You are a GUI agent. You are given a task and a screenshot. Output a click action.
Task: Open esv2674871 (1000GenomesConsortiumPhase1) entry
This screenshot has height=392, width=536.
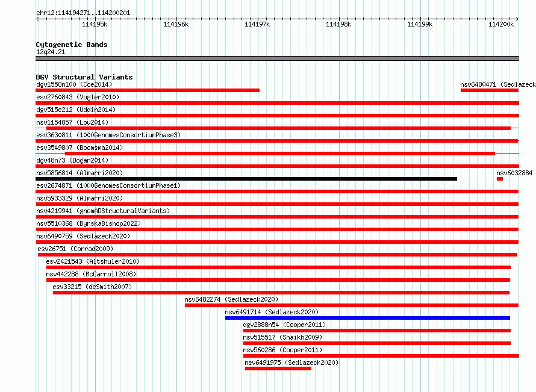point(108,185)
